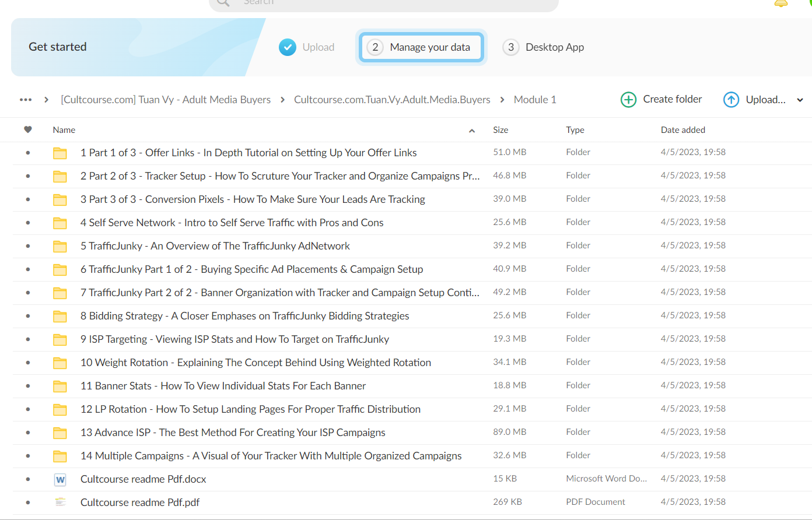Open folder icon of 10 Weight Rotation
The image size is (812, 520).
60,363
